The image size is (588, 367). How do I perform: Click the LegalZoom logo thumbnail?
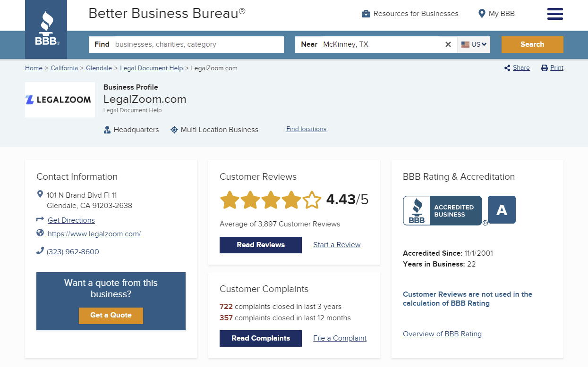[60, 100]
